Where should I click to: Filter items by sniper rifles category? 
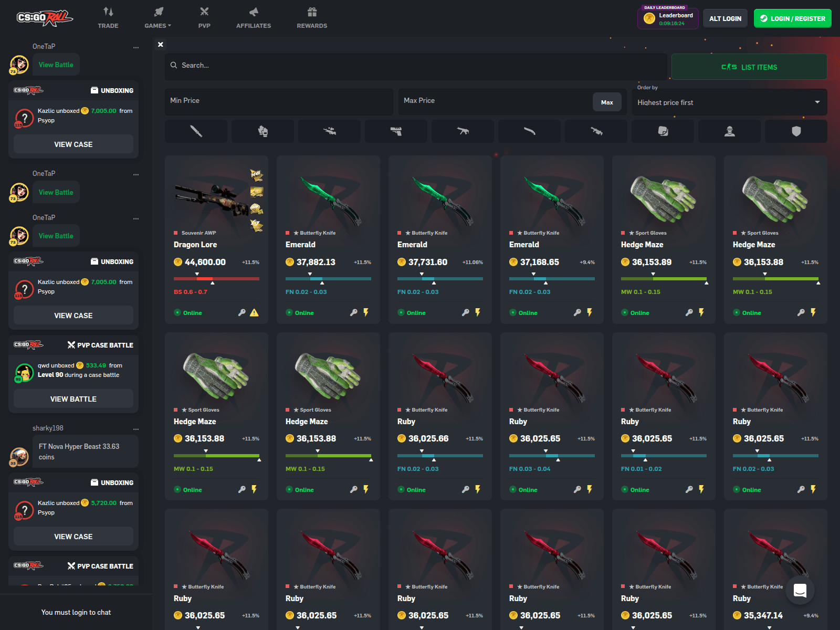click(329, 131)
